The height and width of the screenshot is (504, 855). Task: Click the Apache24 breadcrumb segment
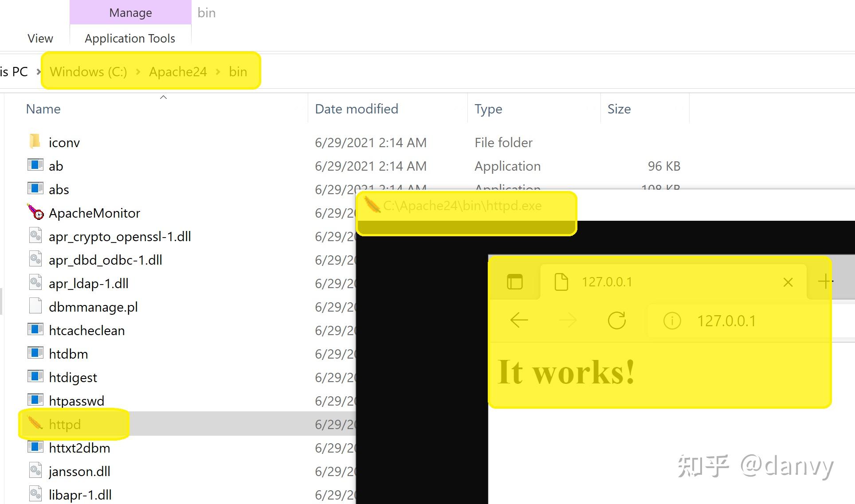pos(178,72)
